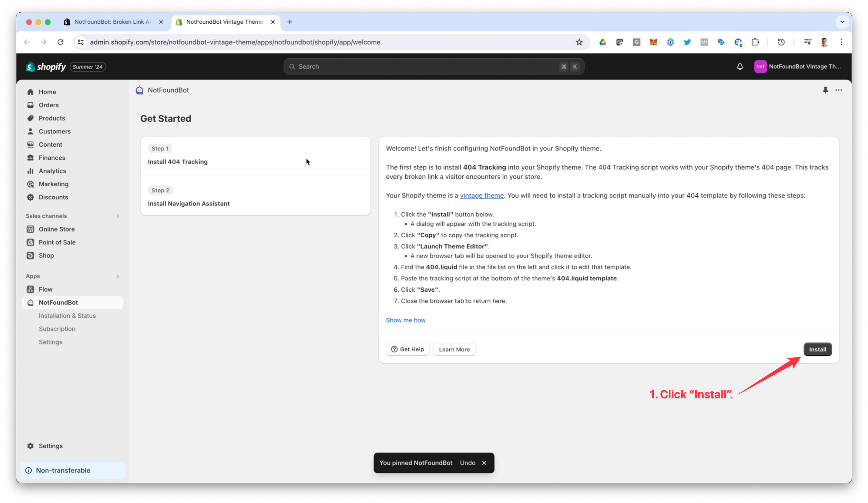Bookmark the page with the star icon
868x503 pixels.
[579, 42]
